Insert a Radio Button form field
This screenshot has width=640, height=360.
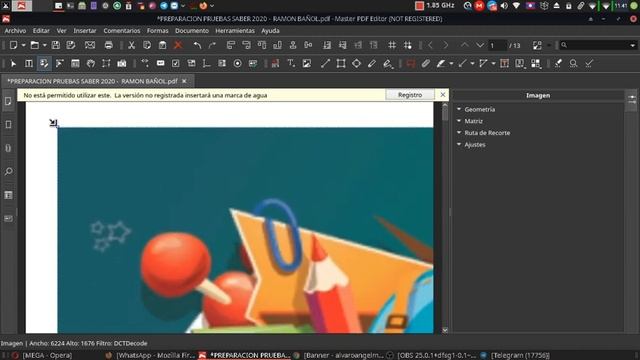(x=238, y=64)
